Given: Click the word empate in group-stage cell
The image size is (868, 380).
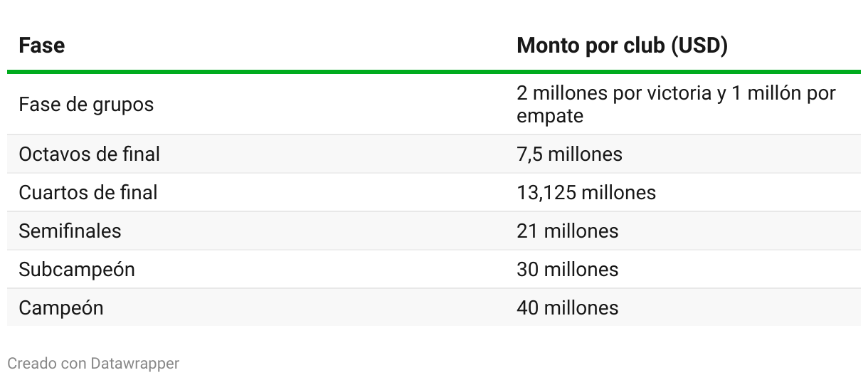Looking at the screenshot, I should tap(550, 116).
